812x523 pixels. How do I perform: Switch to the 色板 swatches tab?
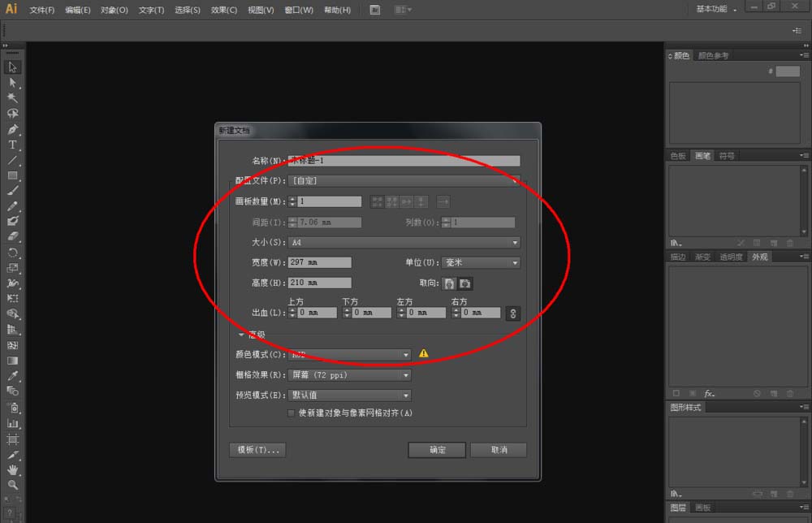(678, 156)
